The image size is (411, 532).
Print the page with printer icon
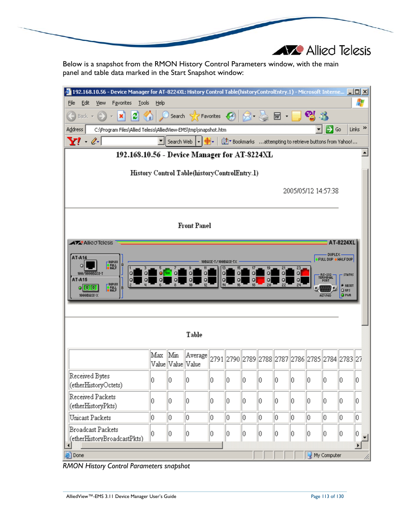point(264,116)
